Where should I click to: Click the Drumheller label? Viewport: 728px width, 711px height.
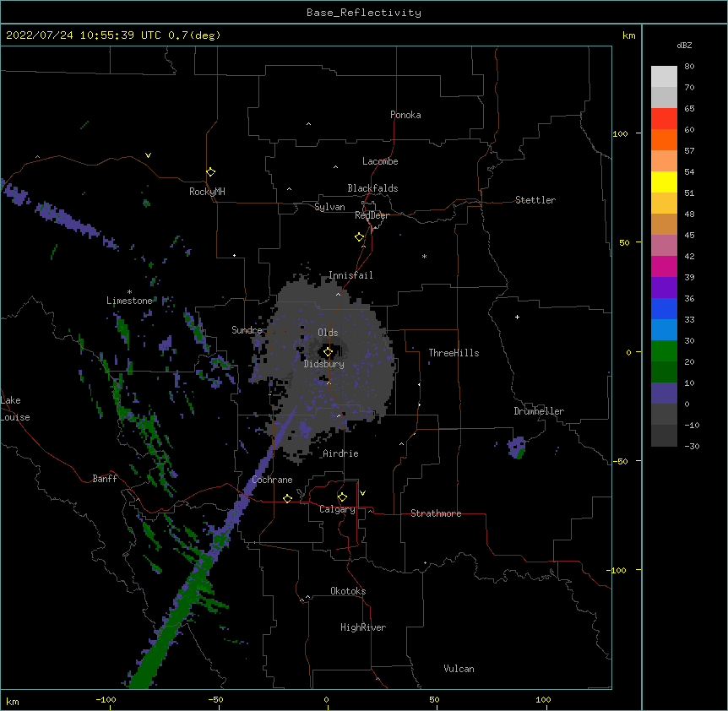539,411
